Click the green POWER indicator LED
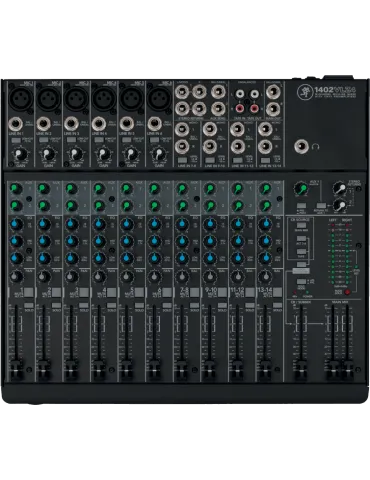Screen dimensions: 370x480 point(307,292)
